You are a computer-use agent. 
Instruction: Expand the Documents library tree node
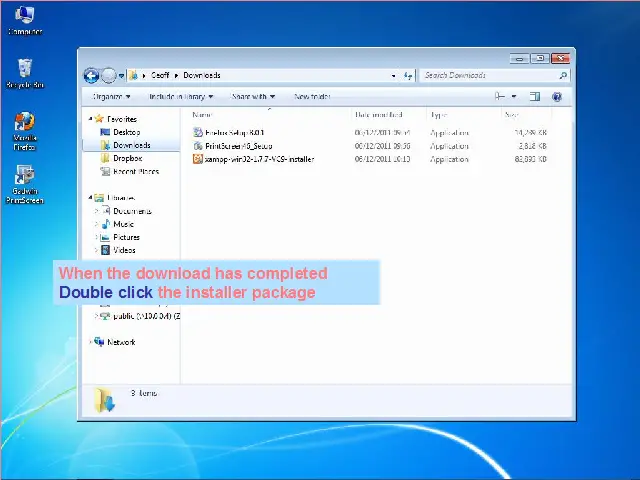[96, 211]
